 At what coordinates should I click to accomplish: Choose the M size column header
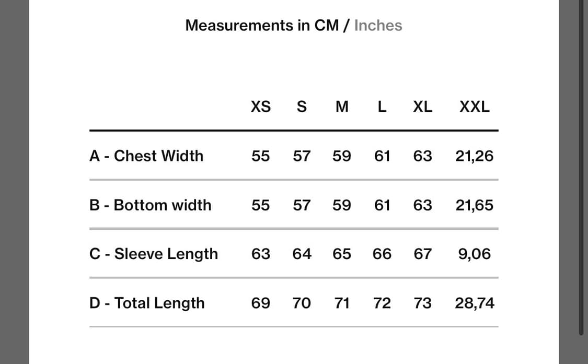tap(342, 107)
